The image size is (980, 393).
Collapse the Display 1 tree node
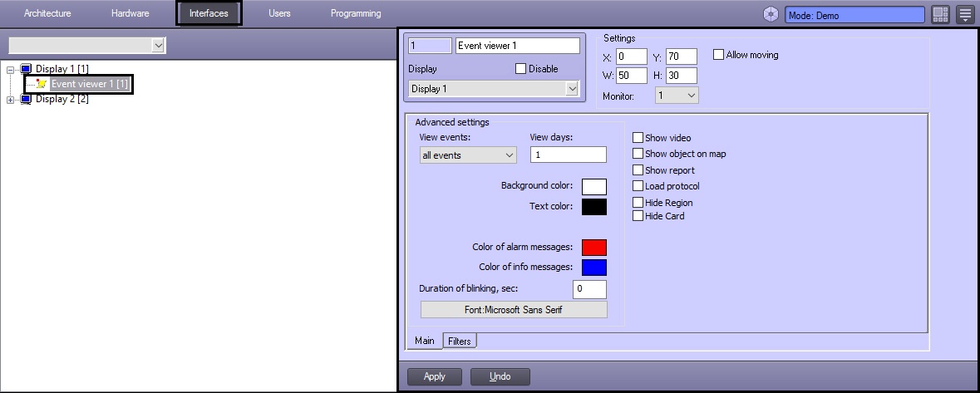pyautogui.click(x=11, y=69)
